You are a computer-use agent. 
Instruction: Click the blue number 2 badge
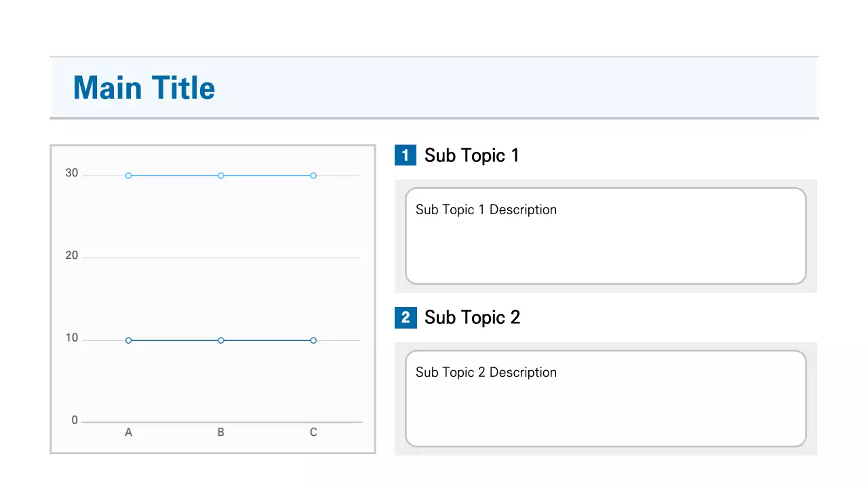coord(406,317)
